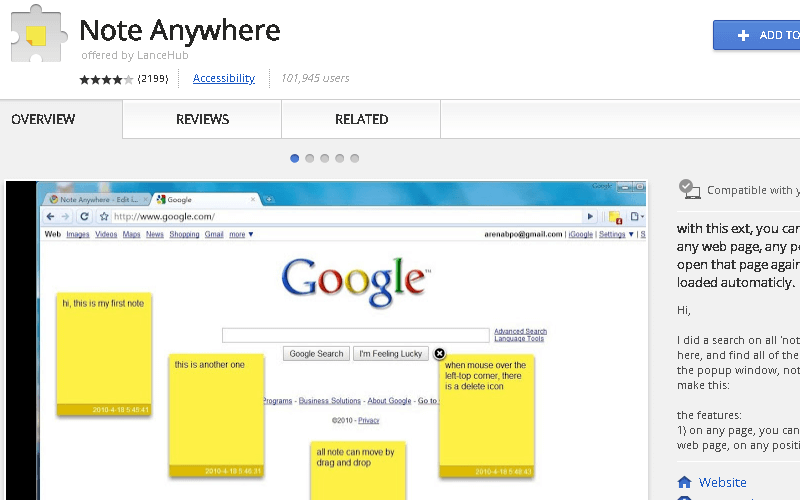800x500 pixels.
Task: Click the offered by LanceHub text
Action: (x=135, y=55)
